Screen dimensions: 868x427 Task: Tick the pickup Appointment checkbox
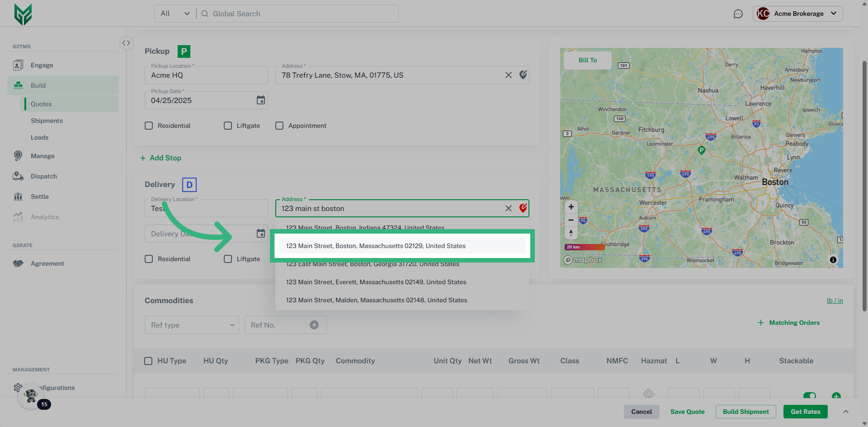279,126
